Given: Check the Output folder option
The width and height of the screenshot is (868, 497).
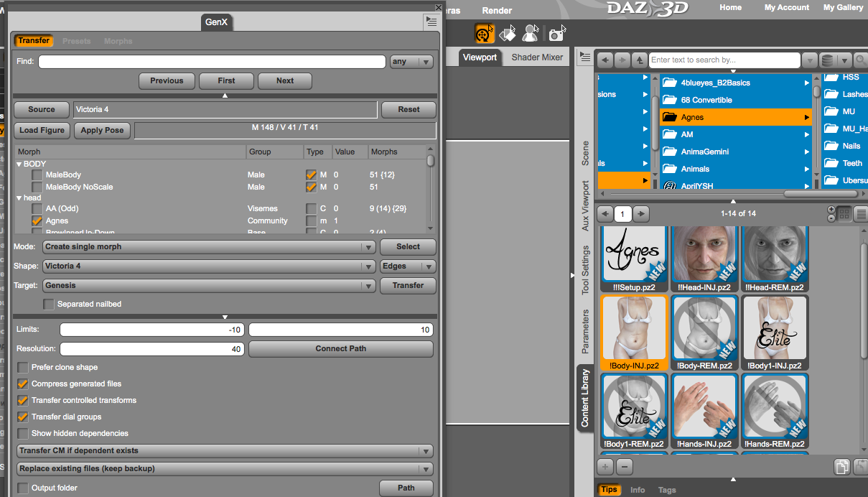Looking at the screenshot, I should (23, 488).
